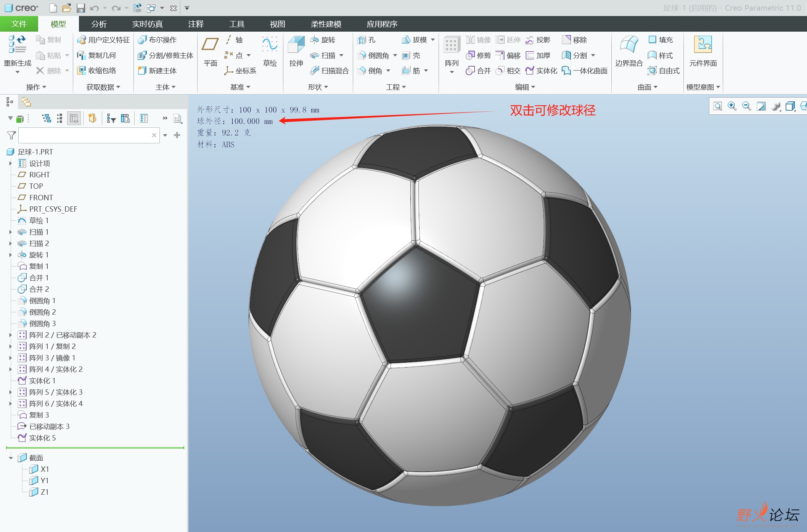This screenshot has height=532, width=807.
Task: Click the Freestyle (自由式) tool
Action: tap(664, 71)
